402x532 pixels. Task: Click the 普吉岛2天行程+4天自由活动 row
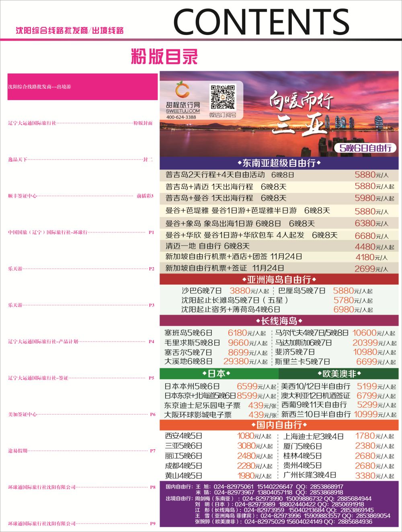click(x=279, y=175)
